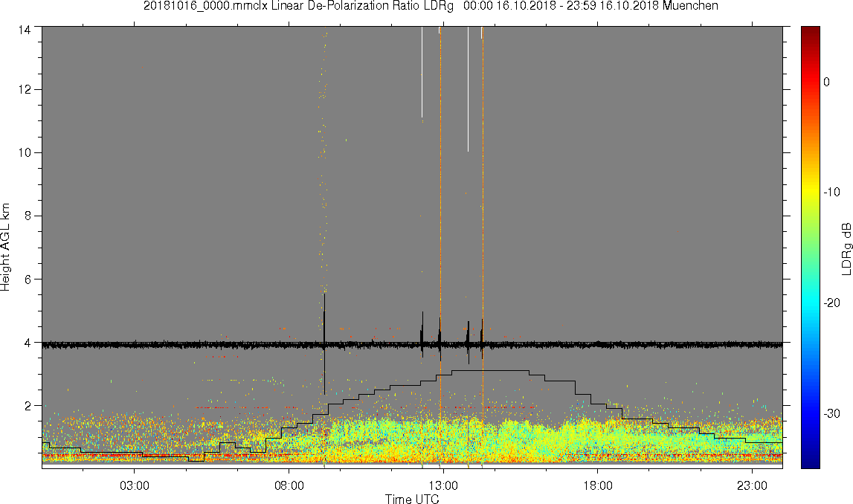Click the height tick label '12'
The width and height of the screenshot is (853, 504).
coord(24,90)
